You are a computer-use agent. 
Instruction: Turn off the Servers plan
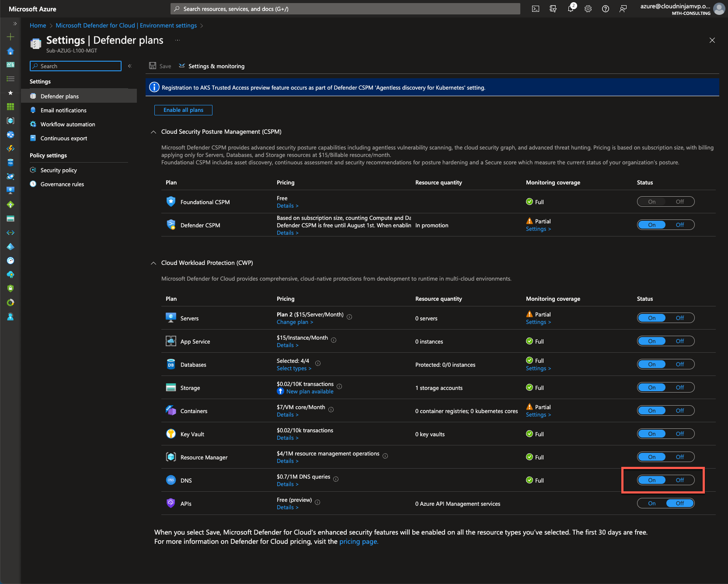coord(680,318)
